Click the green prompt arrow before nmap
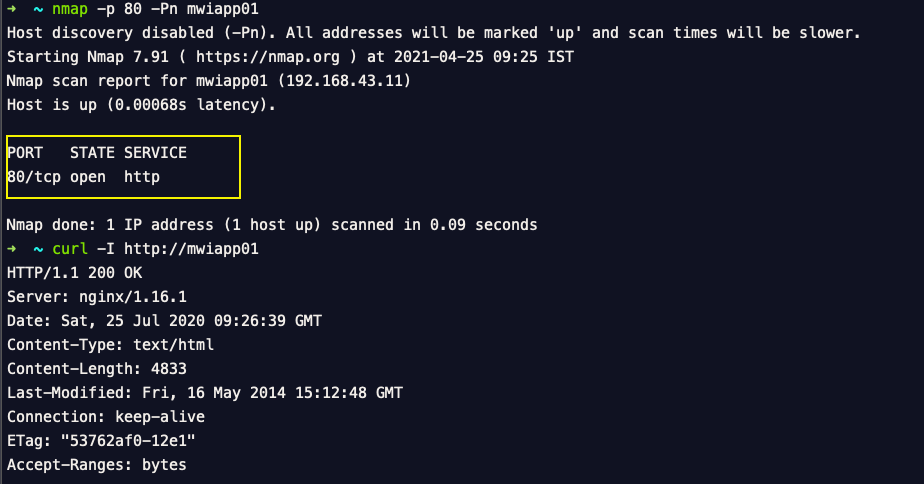924x484 pixels. 11,9
